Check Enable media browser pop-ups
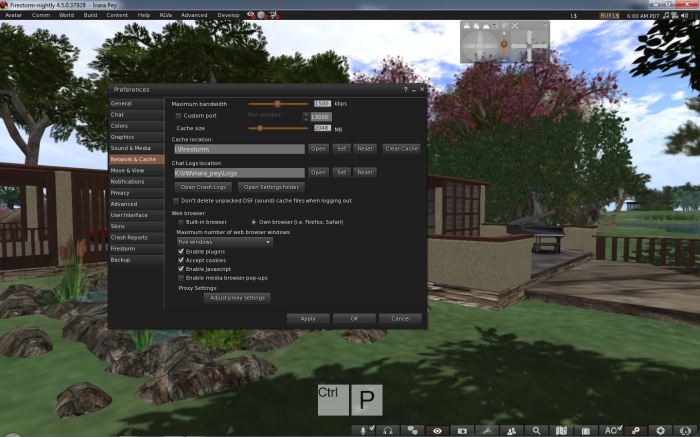The height and width of the screenshot is (437, 700). coord(181,277)
